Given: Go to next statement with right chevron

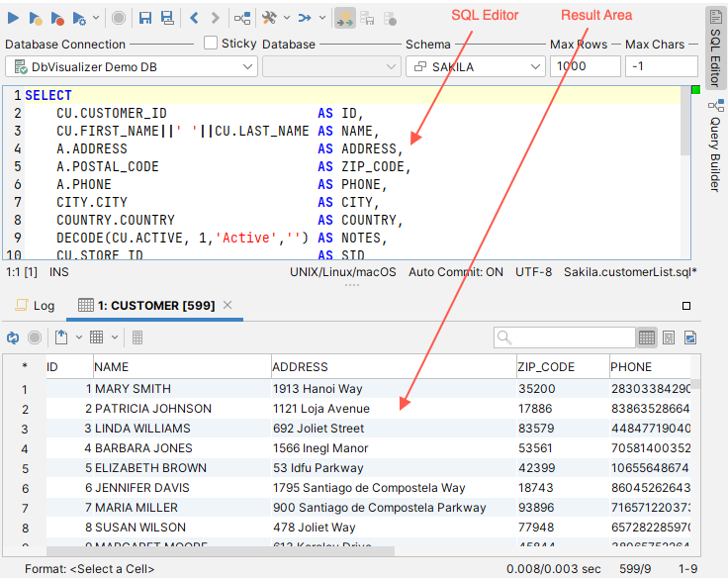Looking at the screenshot, I should tap(215, 18).
